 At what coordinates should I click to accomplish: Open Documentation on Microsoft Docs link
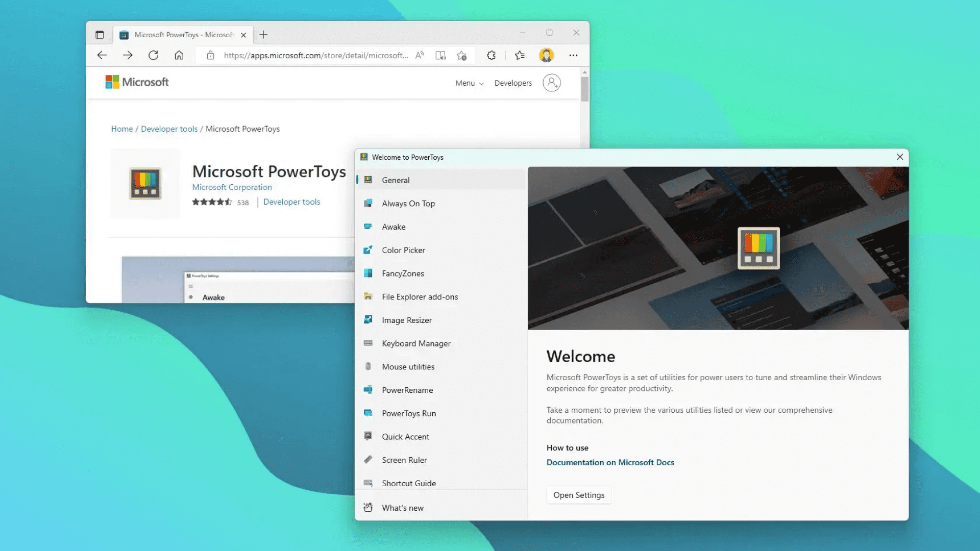coord(610,462)
